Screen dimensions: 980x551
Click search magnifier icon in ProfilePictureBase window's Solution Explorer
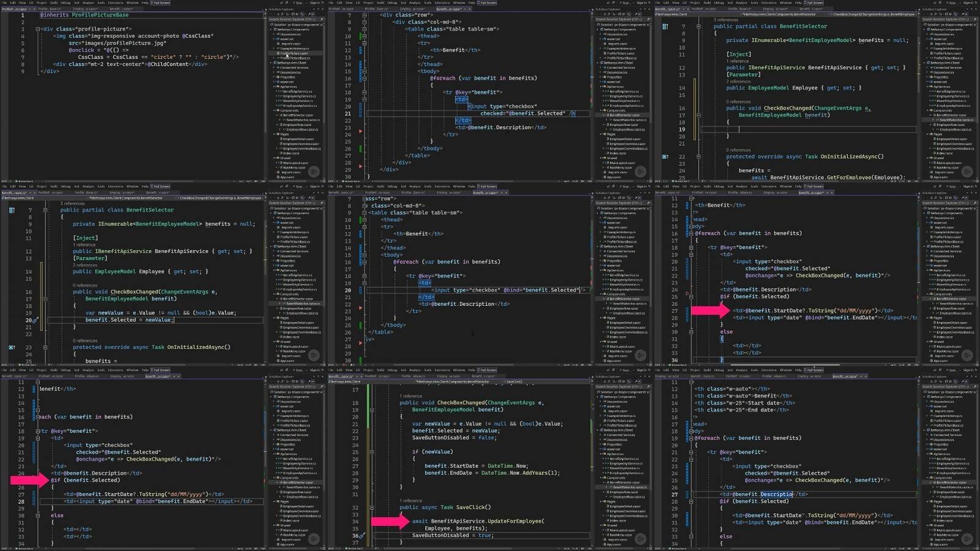pyautogui.click(x=322, y=19)
